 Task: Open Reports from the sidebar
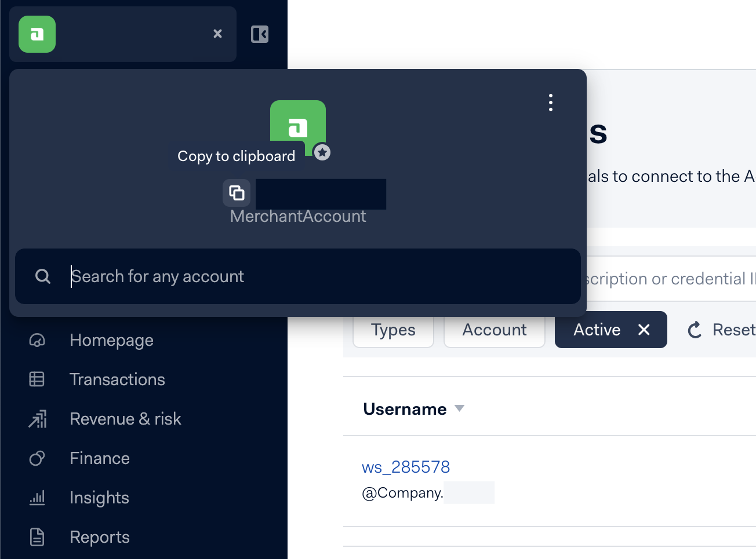click(99, 537)
